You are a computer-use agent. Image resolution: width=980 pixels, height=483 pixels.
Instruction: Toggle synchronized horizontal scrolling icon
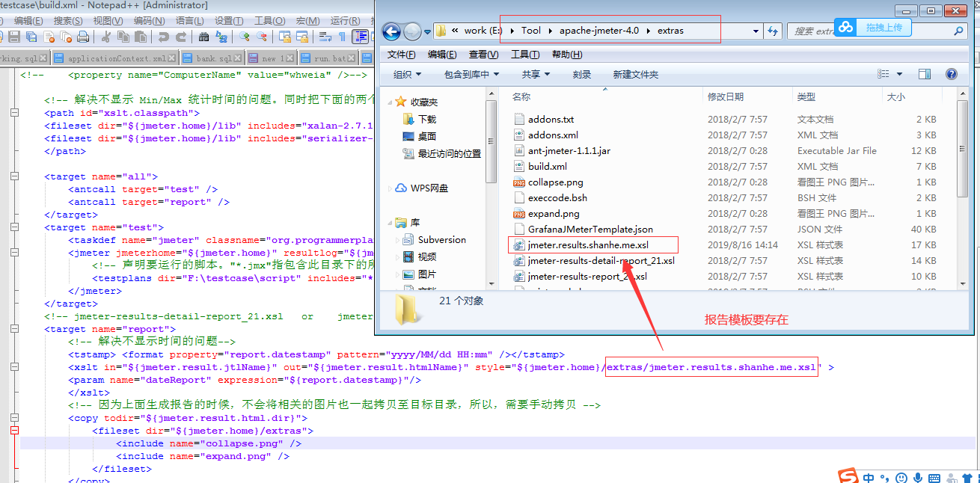tap(302, 37)
